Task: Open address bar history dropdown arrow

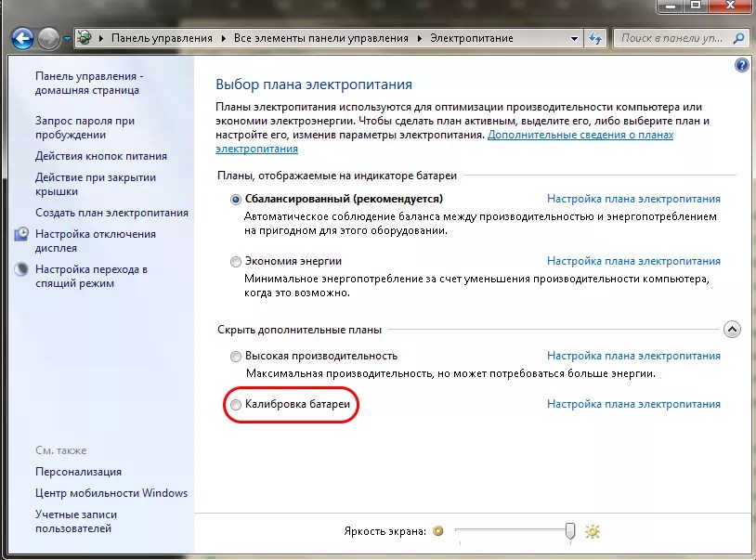Action: pos(573,38)
